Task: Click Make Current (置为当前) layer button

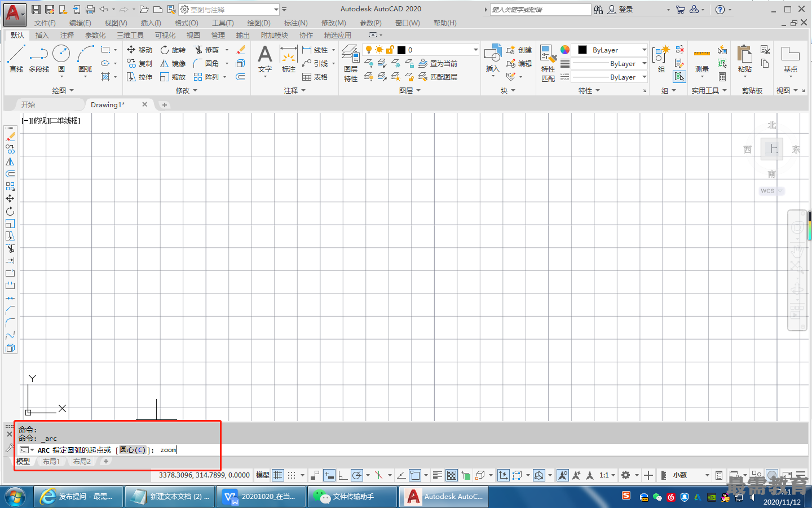Action: tap(438, 63)
